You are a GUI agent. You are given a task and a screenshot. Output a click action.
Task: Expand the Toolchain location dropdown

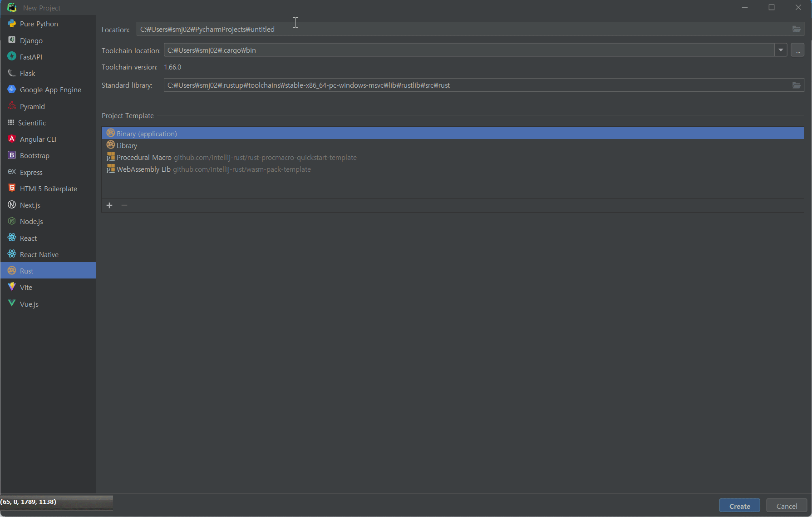tap(781, 50)
